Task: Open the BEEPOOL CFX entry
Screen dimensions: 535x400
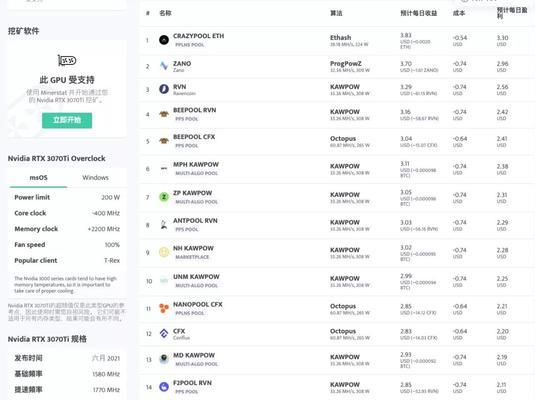Action: 194,137
